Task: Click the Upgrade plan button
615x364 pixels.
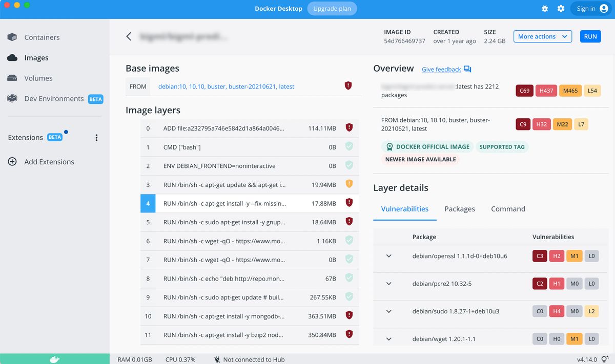Action: click(332, 9)
